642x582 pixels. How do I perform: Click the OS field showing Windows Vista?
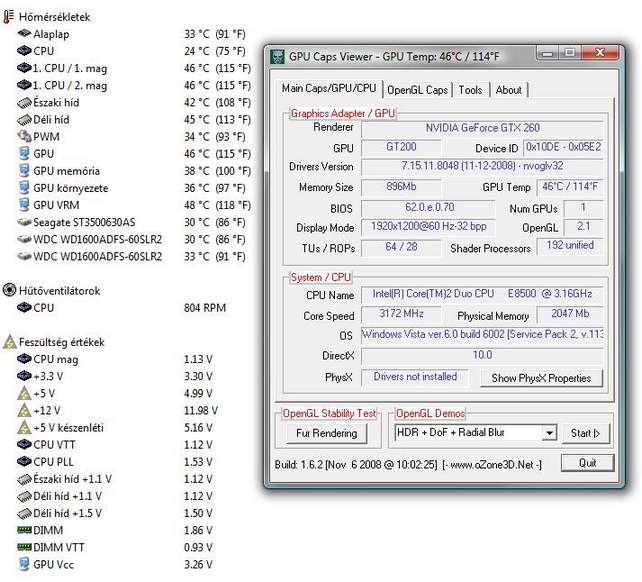point(482,335)
